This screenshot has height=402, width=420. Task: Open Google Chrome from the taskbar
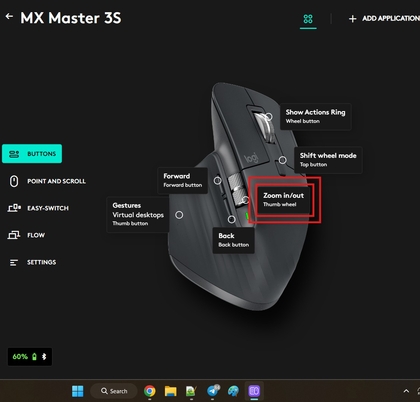click(x=150, y=391)
